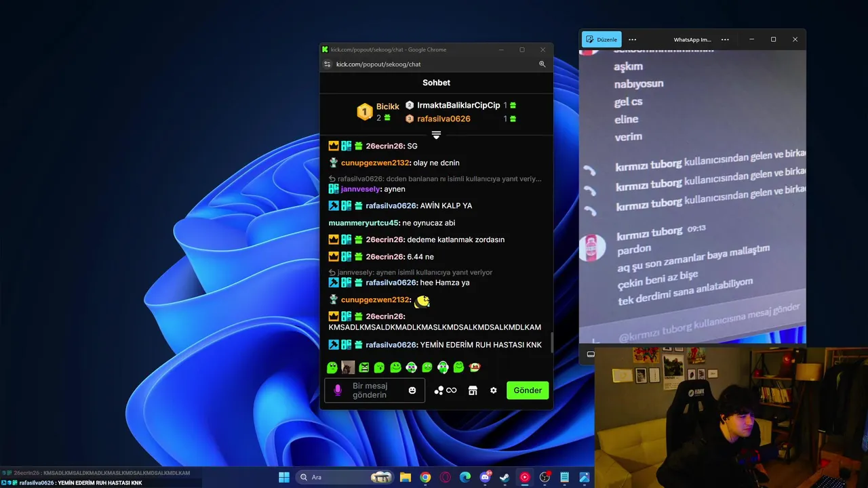Click the purple microphone icon in chat input
Image resolution: width=868 pixels, height=488 pixels.
[x=338, y=390]
